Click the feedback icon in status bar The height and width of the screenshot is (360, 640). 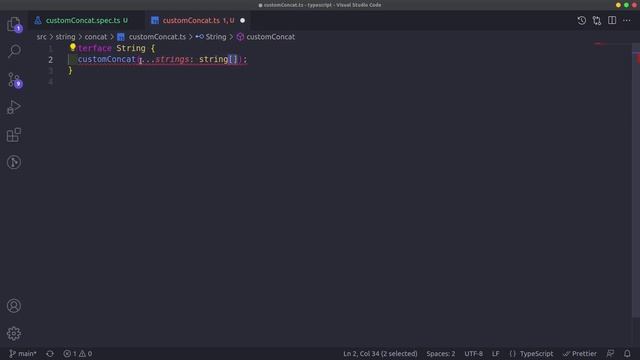(610, 353)
